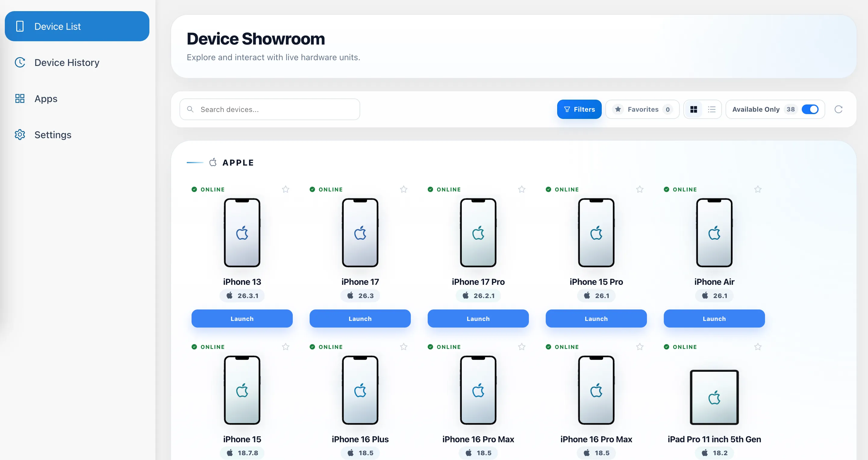
Task: Click the iPhone 13 name label
Action: coord(242,282)
